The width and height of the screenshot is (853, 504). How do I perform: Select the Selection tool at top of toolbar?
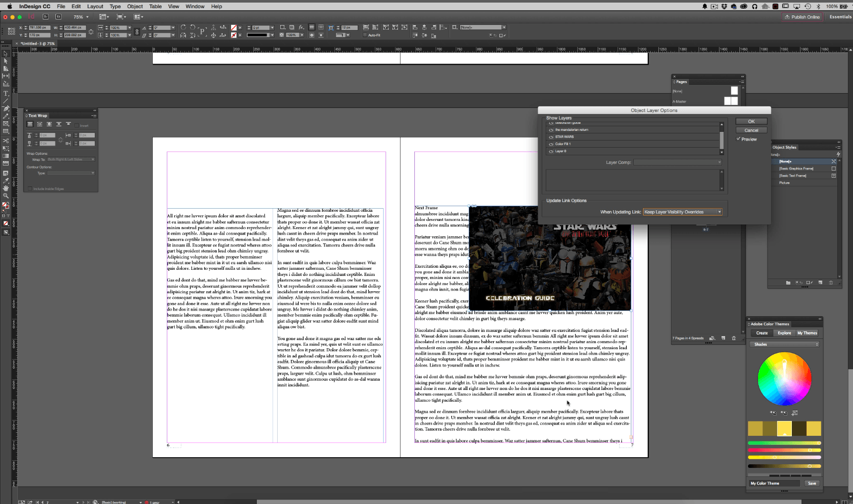pyautogui.click(x=6, y=54)
